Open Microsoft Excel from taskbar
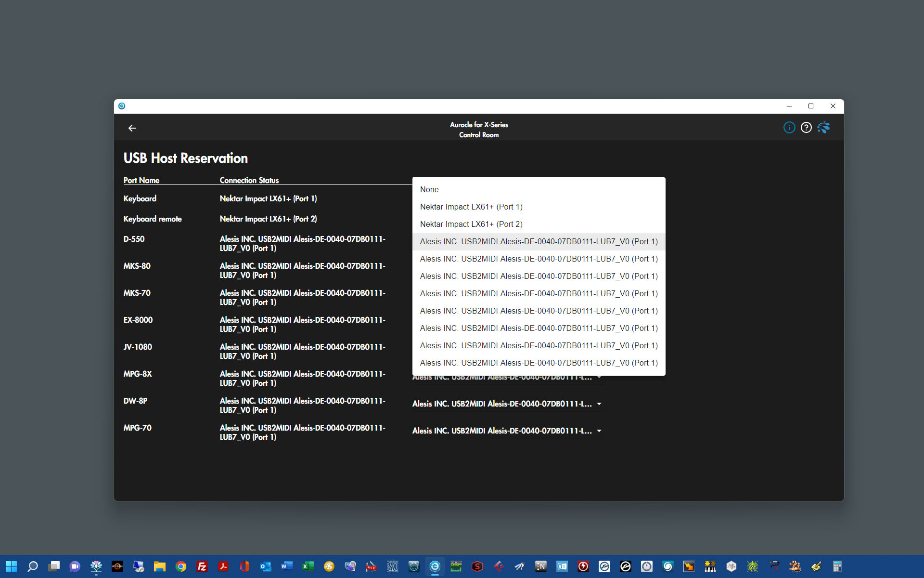 [308, 566]
